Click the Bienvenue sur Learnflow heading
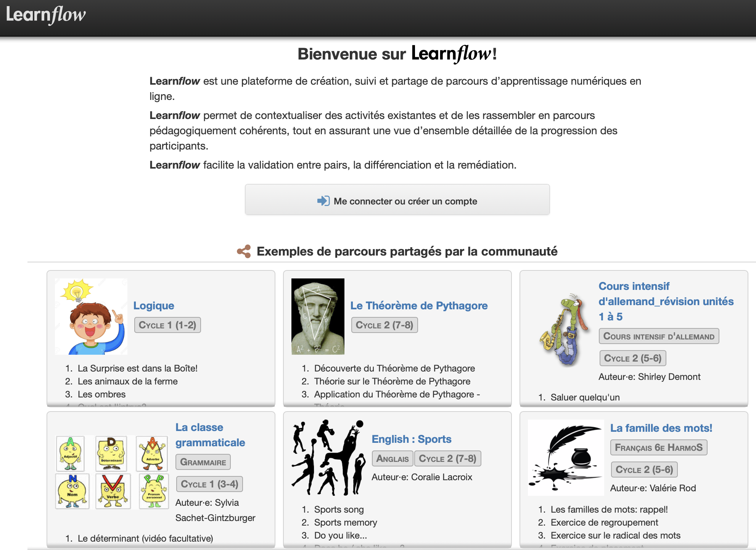Screen dimensions: 756x550 coord(397,54)
